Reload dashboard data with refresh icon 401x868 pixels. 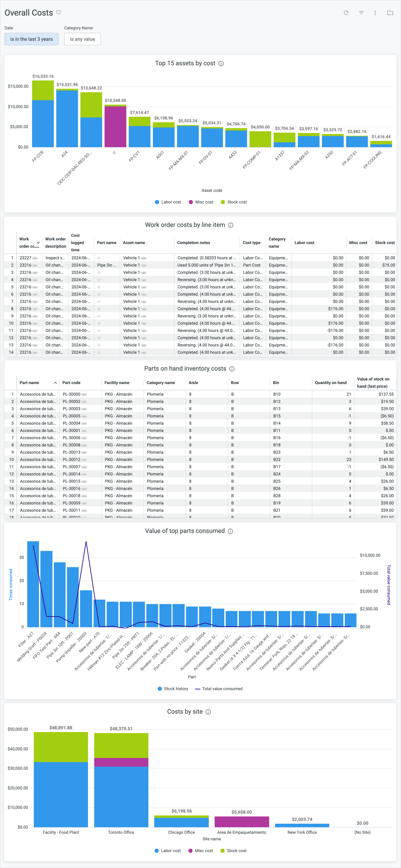click(x=346, y=13)
